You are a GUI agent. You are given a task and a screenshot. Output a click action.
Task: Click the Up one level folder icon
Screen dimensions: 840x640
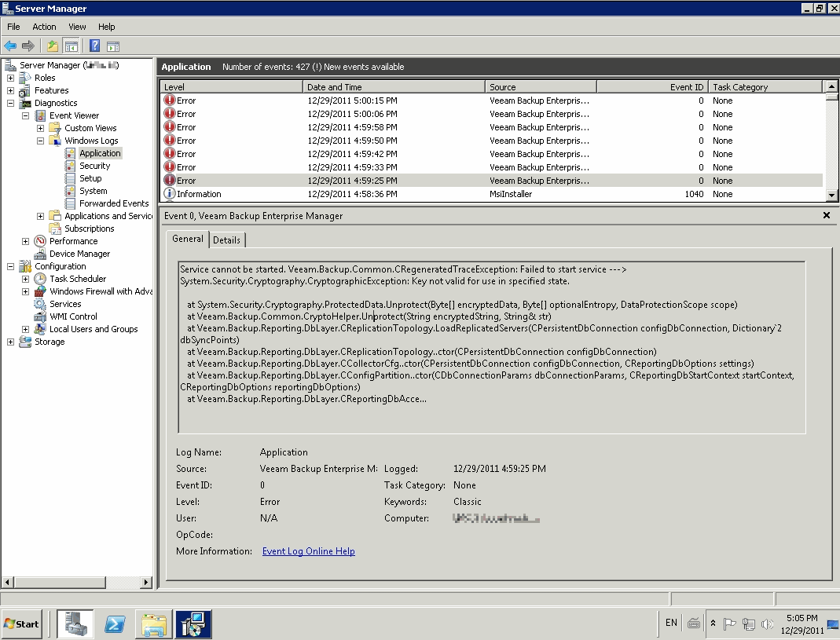(x=53, y=46)
